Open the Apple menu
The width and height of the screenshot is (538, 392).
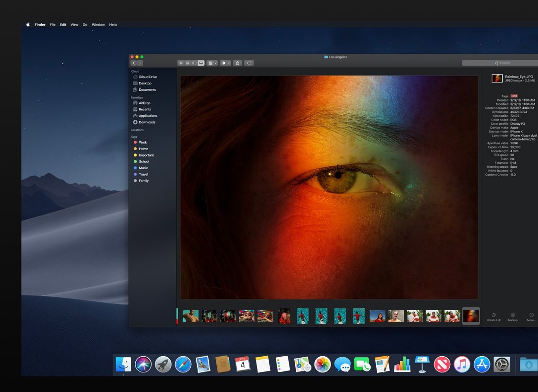pyautogui.click(x=28, y=25)
